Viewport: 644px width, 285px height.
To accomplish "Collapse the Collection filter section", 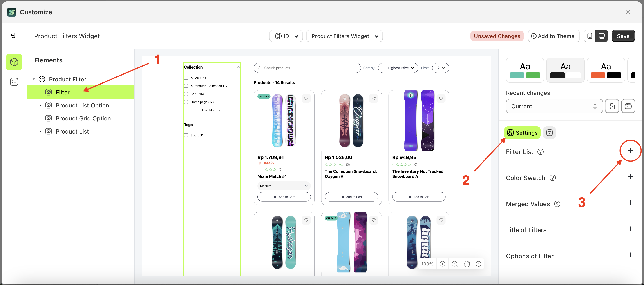I will click(238, 67).
